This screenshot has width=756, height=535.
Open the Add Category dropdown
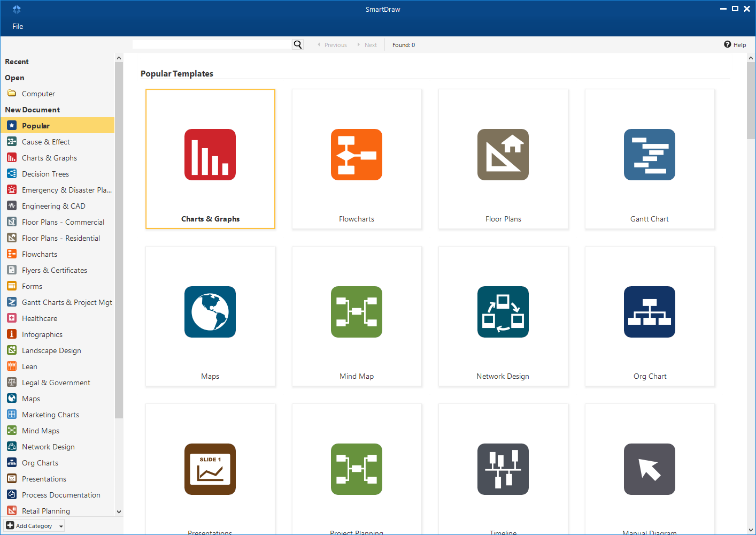[x=33, y=525]
